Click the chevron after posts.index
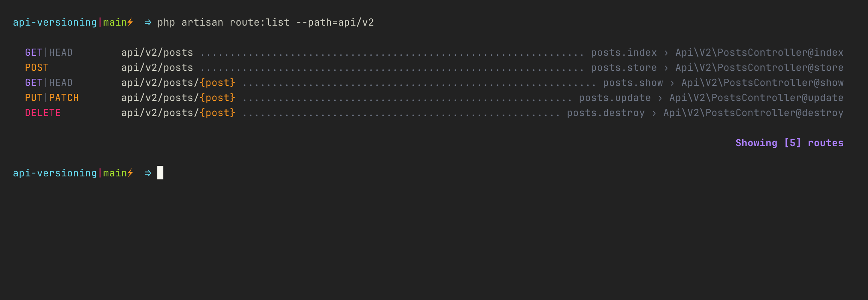 tap(666, 53)
